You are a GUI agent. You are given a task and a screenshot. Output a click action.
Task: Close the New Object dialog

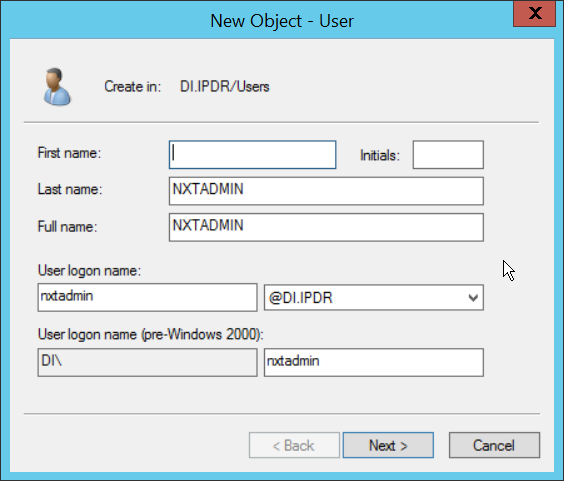tap(535, 14)
